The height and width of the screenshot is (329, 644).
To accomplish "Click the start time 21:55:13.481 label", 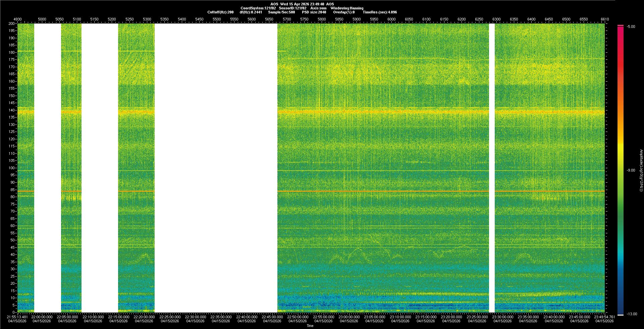I will [17, 317].
